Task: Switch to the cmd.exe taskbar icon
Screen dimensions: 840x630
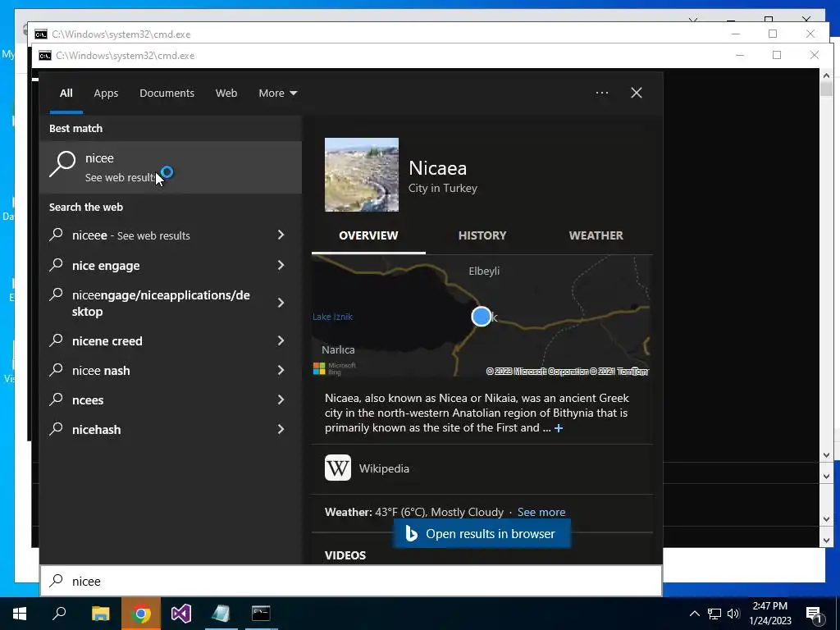Action: point(261,614)
